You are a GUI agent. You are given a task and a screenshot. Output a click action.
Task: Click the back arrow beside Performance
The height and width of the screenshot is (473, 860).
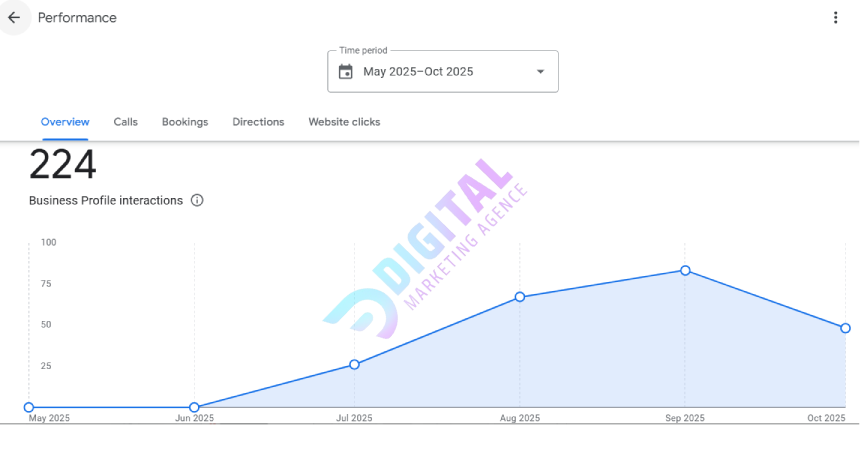[x=14, y=17]
